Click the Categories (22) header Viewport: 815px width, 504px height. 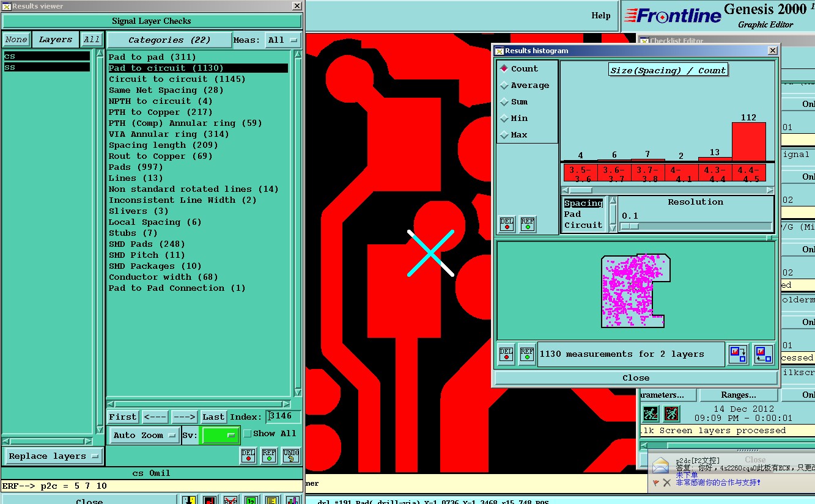point(169,40)
